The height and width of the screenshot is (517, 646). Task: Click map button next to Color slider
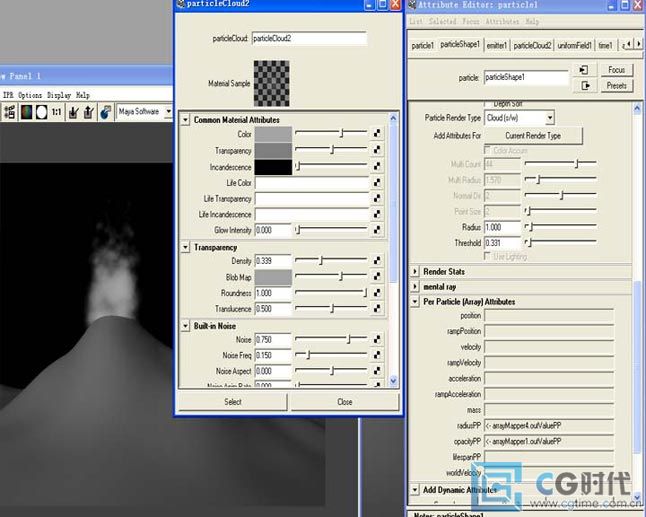(x=377, y=133)
